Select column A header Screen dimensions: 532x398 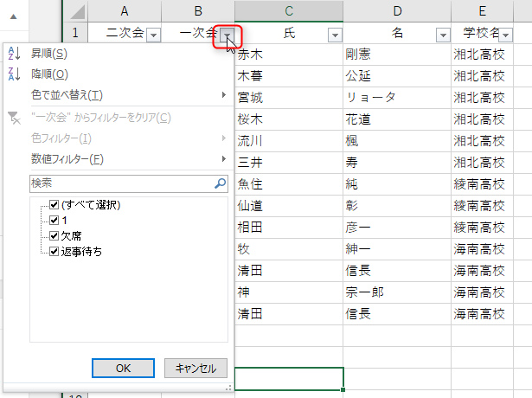click(125, 11)
